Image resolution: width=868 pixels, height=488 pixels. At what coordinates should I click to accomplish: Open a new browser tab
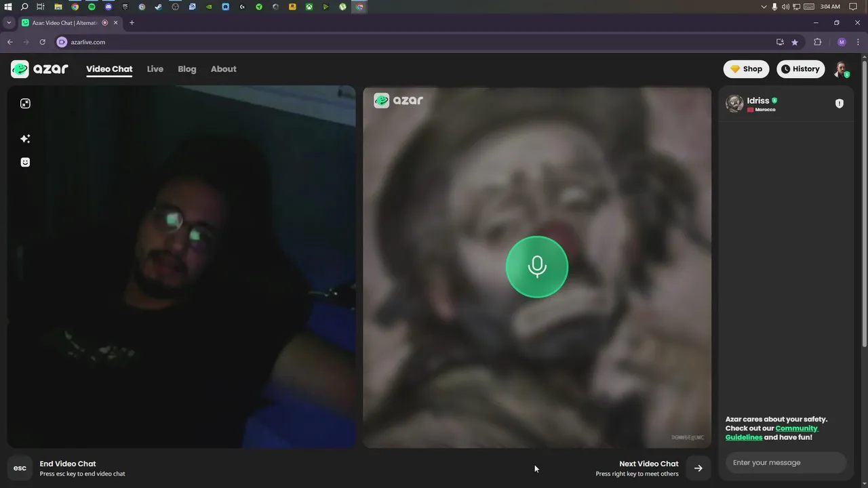132,22
